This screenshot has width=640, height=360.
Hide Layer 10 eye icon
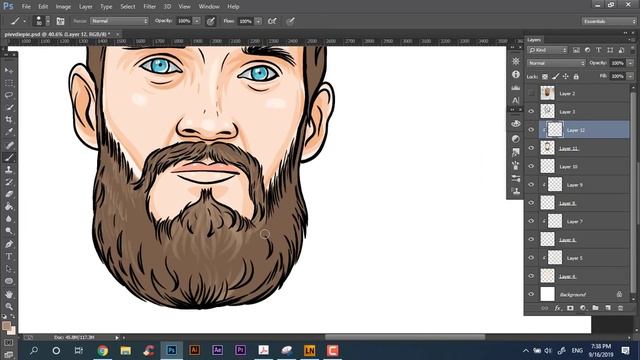(x=531, y=166)
